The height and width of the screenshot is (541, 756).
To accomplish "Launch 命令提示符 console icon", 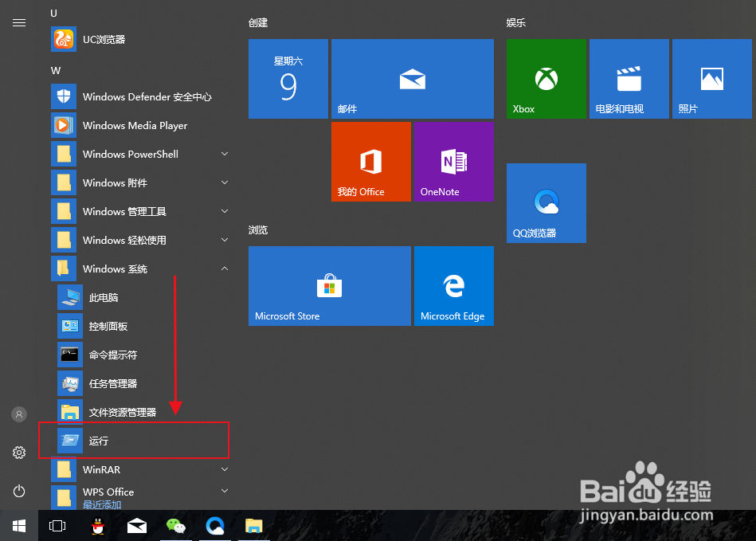I will pyautogui.click(x=70, y=355).
